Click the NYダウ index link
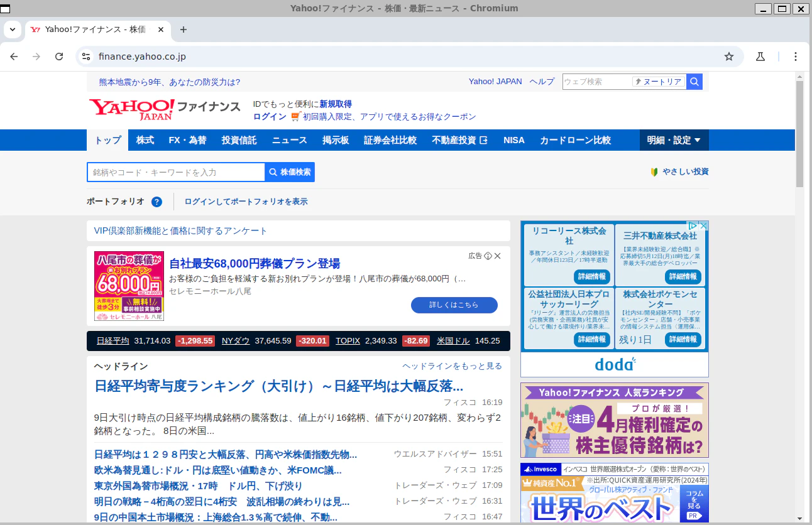 (236, 341)
